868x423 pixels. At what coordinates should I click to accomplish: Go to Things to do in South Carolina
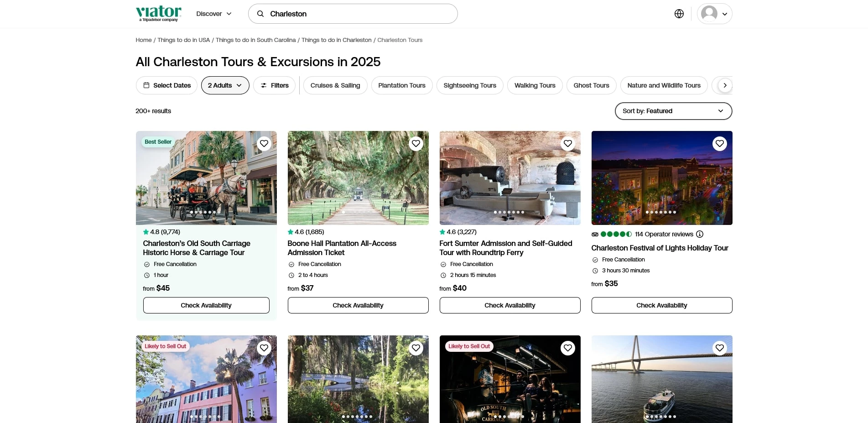pos(255,40)
